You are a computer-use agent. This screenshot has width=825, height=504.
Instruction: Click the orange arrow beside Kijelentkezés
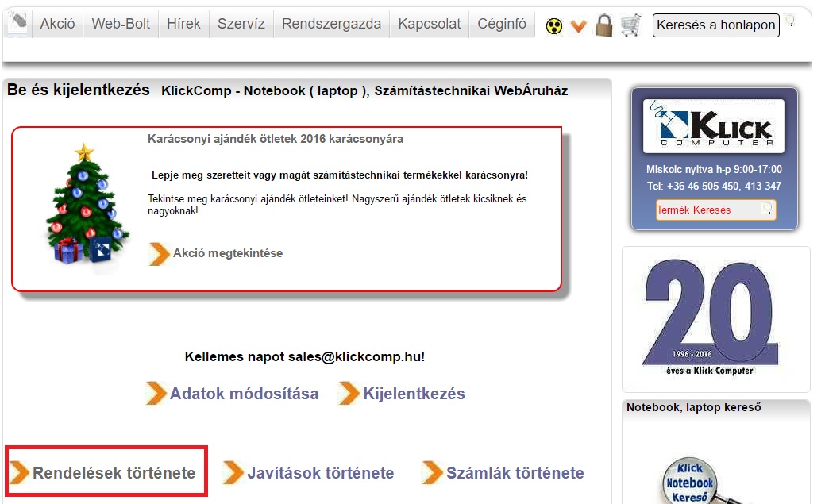pyautogui.click(x=349, y=394)
